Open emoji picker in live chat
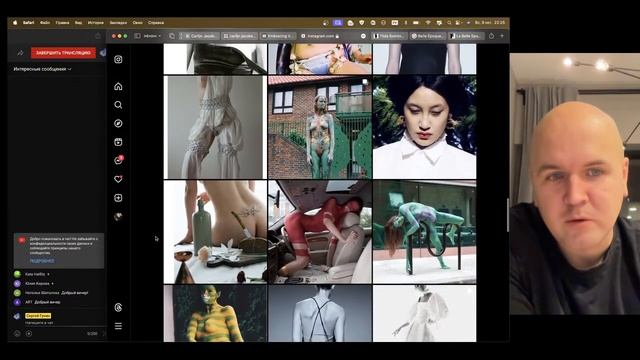 (x=17, y=333)
